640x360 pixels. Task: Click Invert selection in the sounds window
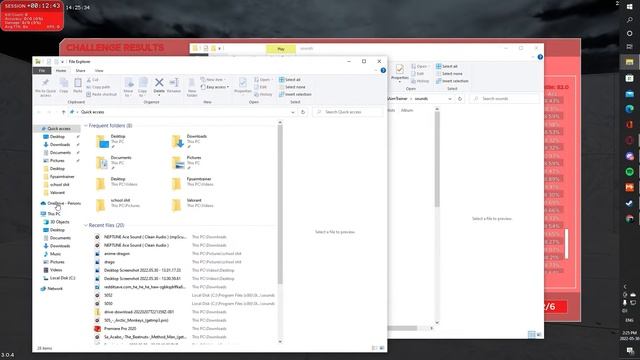(452, 81)
